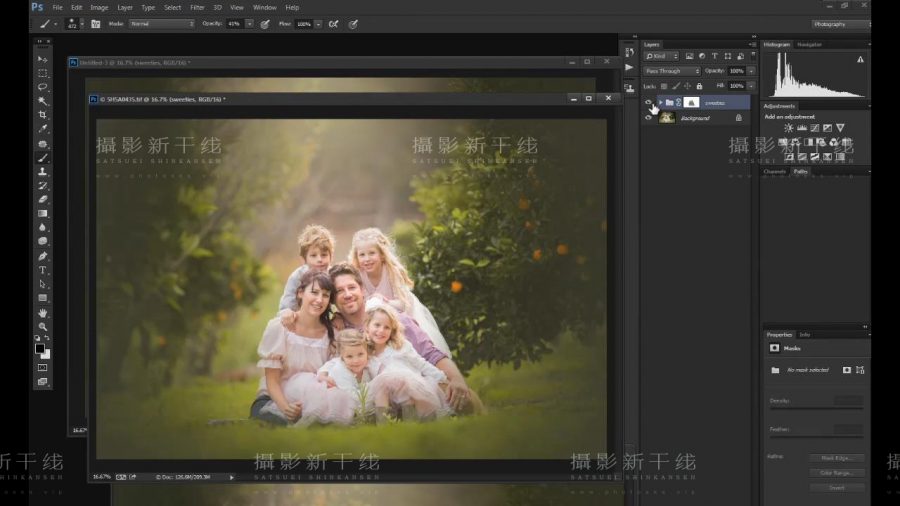
Task: Select the Eyedropper tool
Action: (x=42, y=129)
